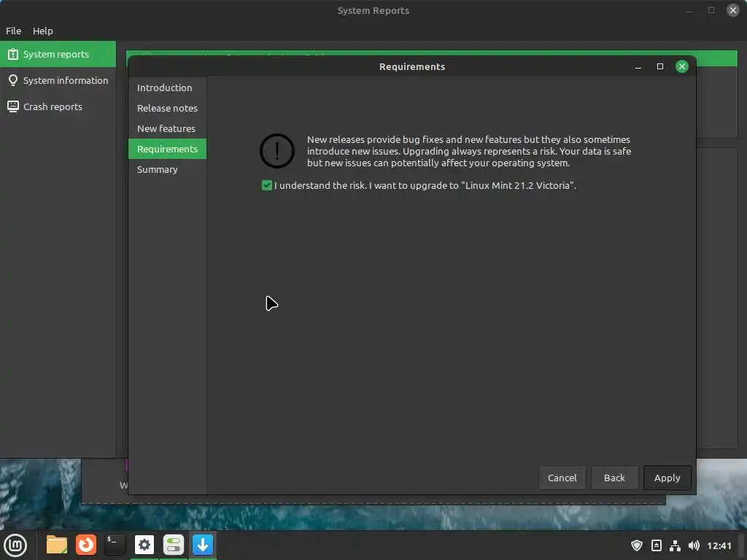The width and height of the screenshot is (747, 560).
Task: Open the Linux Mint start menu
Action: tap(15, 545)
